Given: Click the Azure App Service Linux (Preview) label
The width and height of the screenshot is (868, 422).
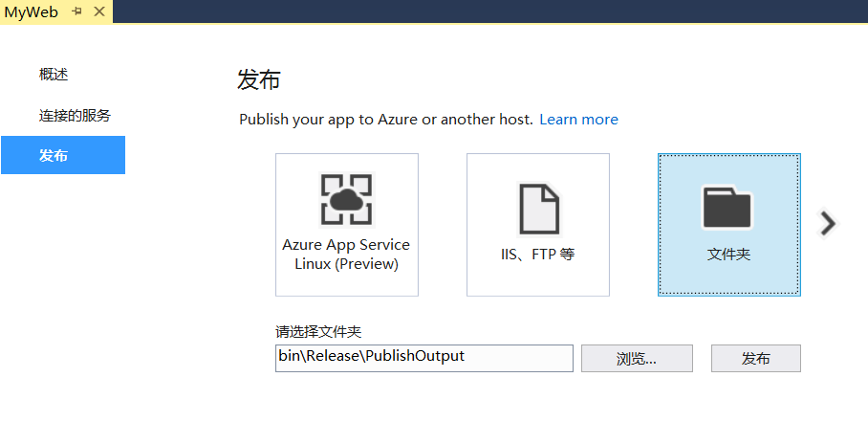Looking at the screenshot, I should 346,255.
